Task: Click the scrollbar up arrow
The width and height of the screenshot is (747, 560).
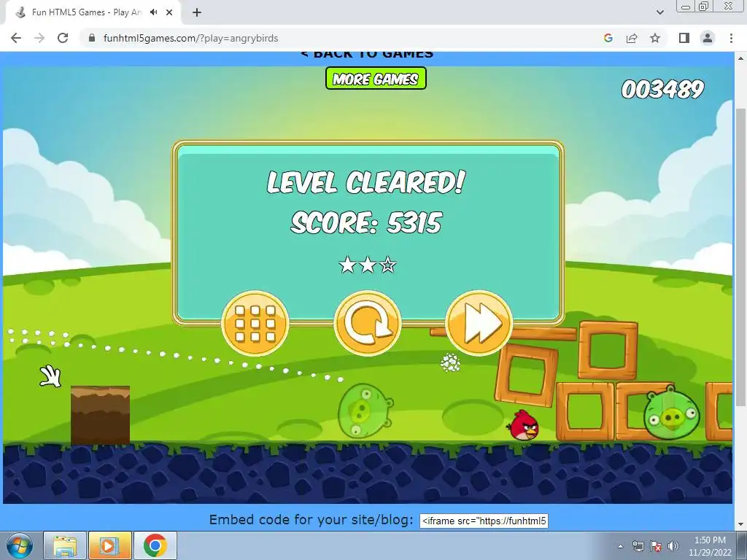Action: pos(740,59)
